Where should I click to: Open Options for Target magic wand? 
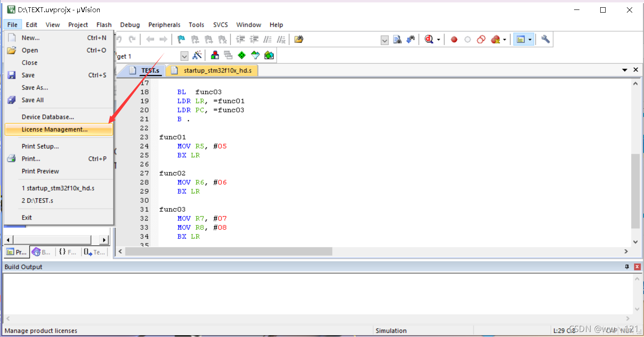coord(197,56)
